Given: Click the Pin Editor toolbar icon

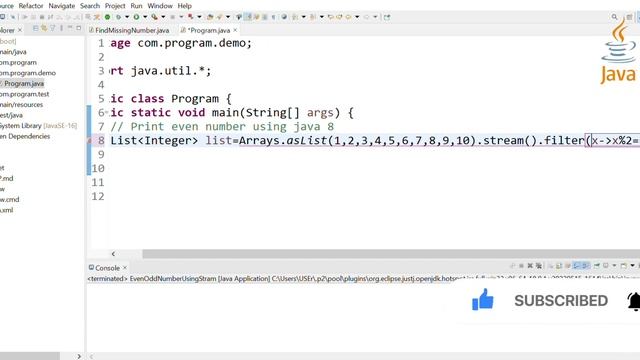Looking at the screenshot, I should tap(387, 17).
